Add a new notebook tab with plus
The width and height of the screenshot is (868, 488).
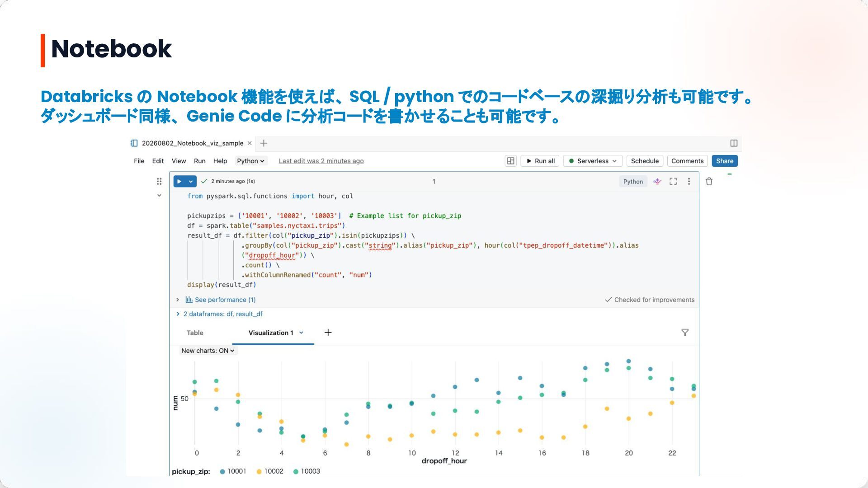pyautogui.click(x=264, y=143)
